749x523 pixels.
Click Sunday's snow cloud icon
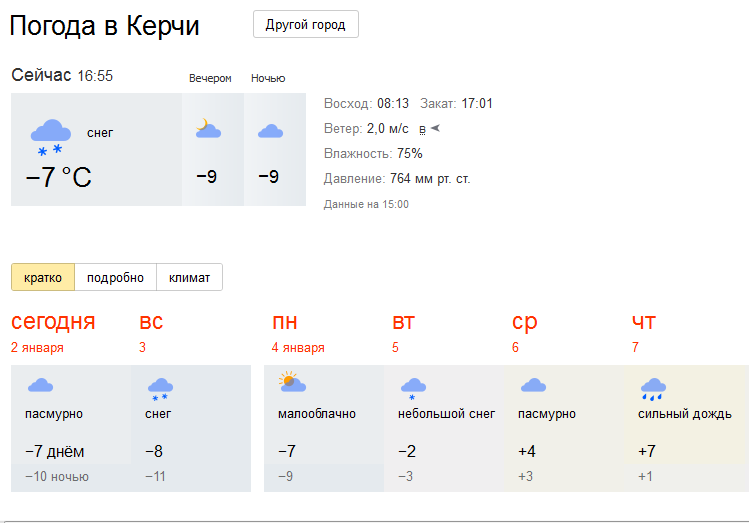click(160, 390)
